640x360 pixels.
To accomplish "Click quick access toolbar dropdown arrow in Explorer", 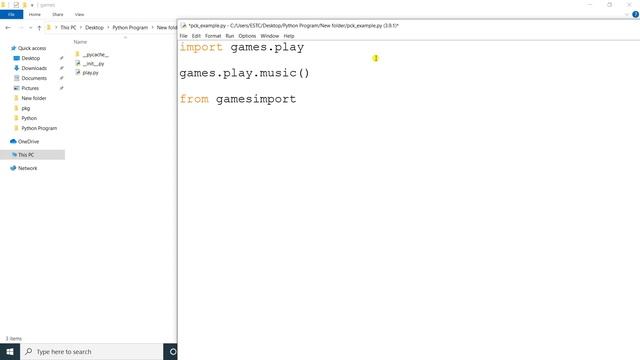I will (32, 5).
